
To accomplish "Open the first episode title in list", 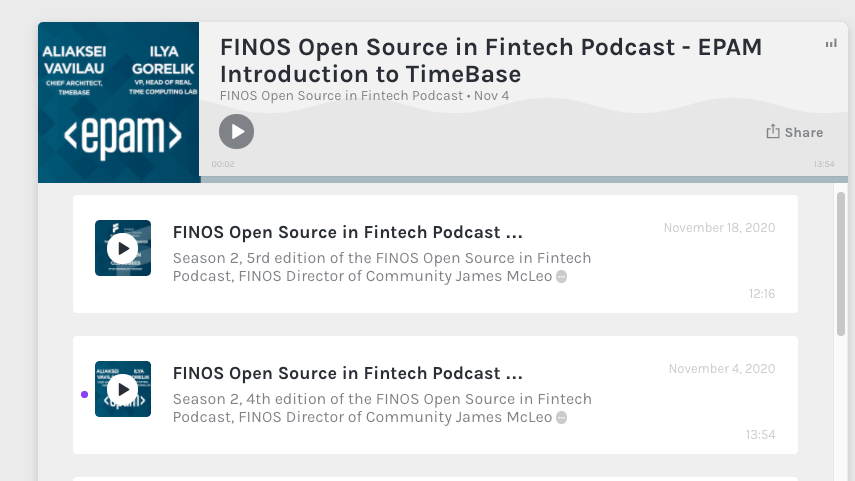I will click(x=347, y=232).
